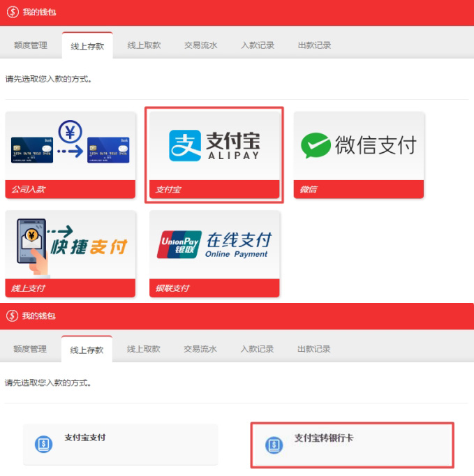Choose the 支付宝支付 option text

pos(84,438)
